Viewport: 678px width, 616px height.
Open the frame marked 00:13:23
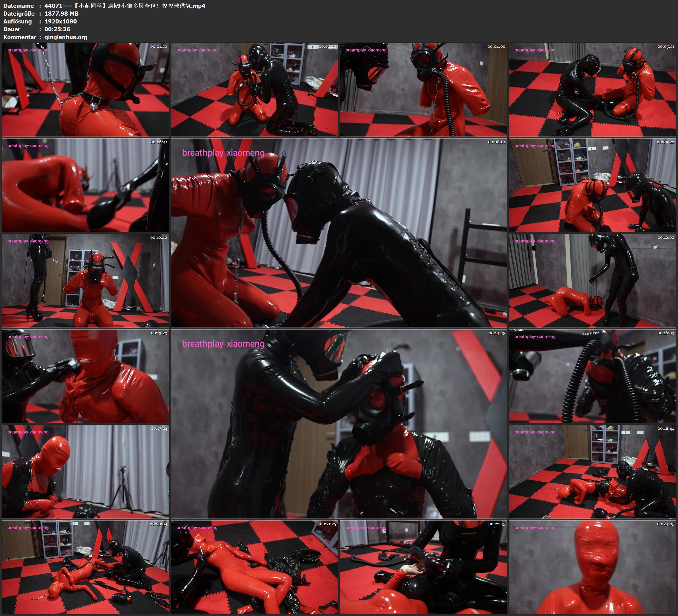[x=85, y=376]
